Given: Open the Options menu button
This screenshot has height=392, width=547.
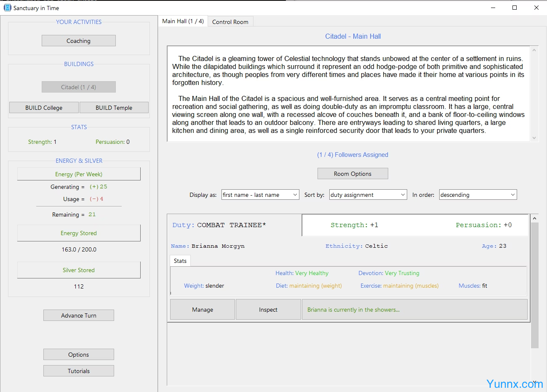Looking at the screenshot, I should pos(79,355).
